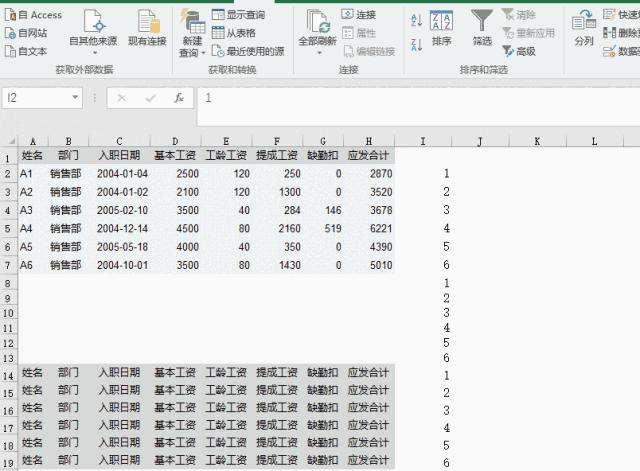Click cell A1 containing 姓名
The image size is (640, 471).
click(x=33, y=156)
